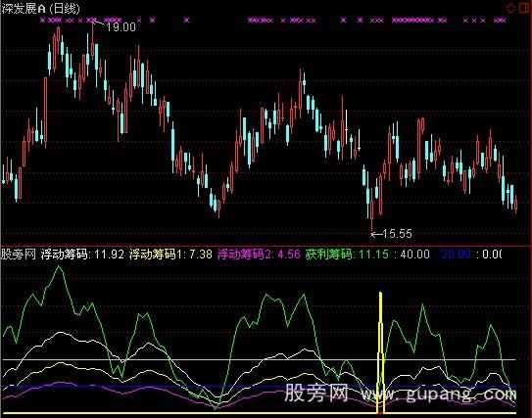Click the window layout icon in the top-right corner
532x418 pixels.
click(x=525, y=8)
